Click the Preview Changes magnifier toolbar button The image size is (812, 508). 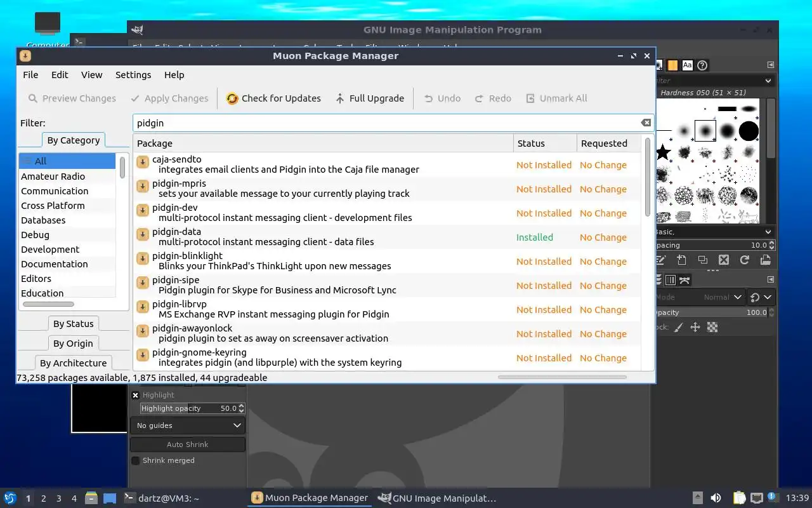click(x=72, y=98)
